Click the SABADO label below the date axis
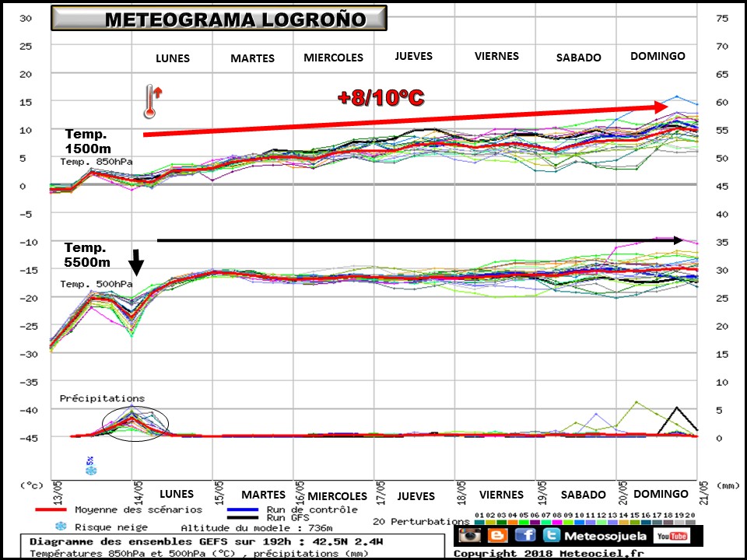This screenshot has width=747, height=560. [583, 495]
